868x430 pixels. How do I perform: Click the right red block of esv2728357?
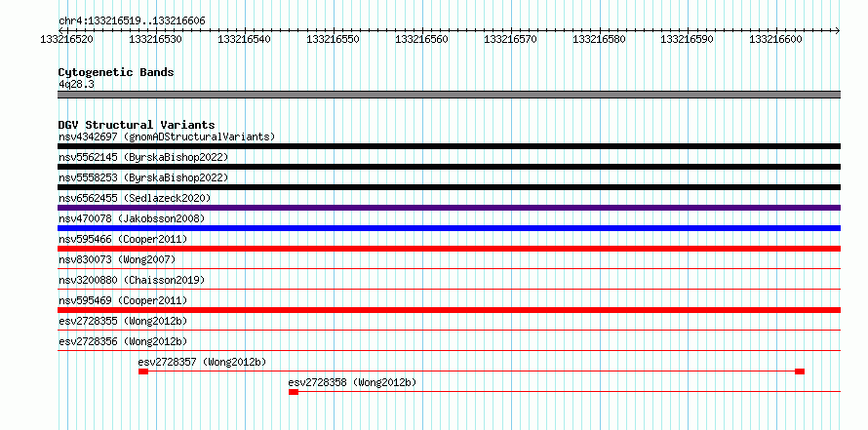(800, 371)
